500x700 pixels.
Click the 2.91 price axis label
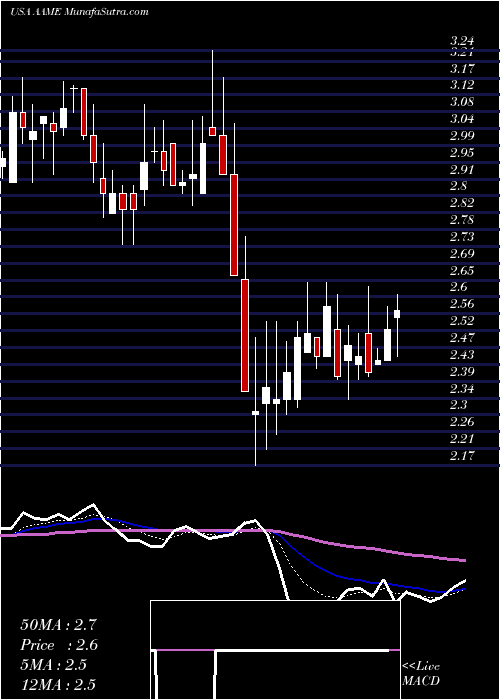pyautogui.click(x=462, y=170)
